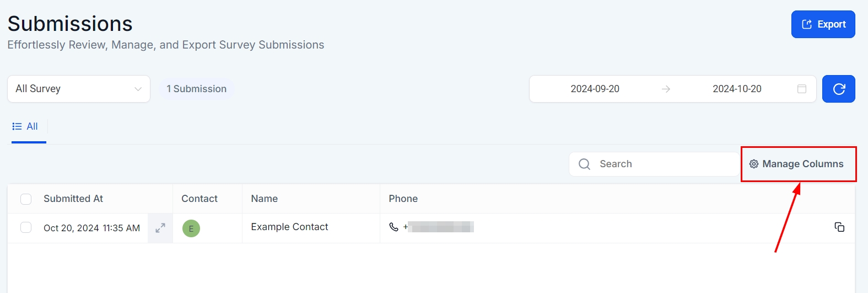Click the Manage Columns gear icon
This screenshot has width=868, height=293.
click(754, 164)
